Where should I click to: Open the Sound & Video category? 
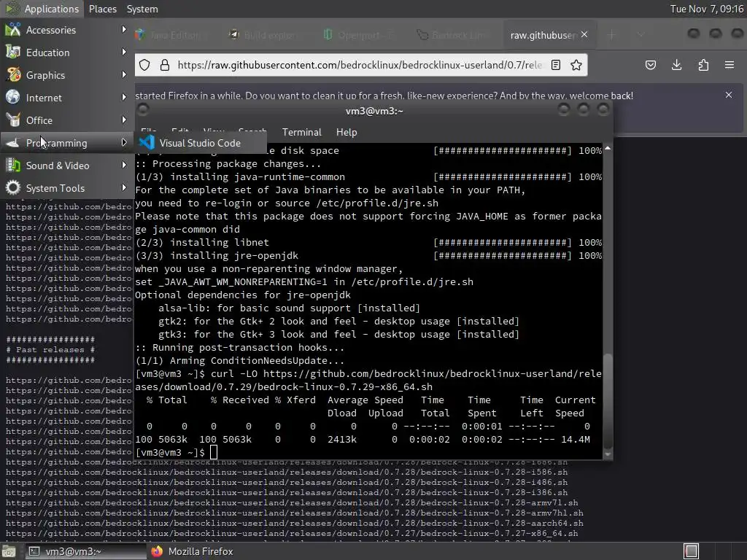66,166
